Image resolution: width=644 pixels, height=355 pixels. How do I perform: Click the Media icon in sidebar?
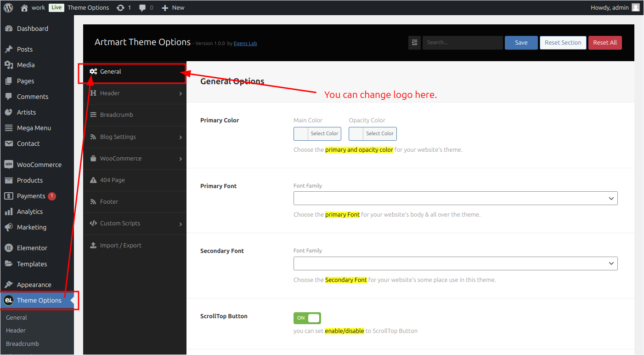pos(8,65)
